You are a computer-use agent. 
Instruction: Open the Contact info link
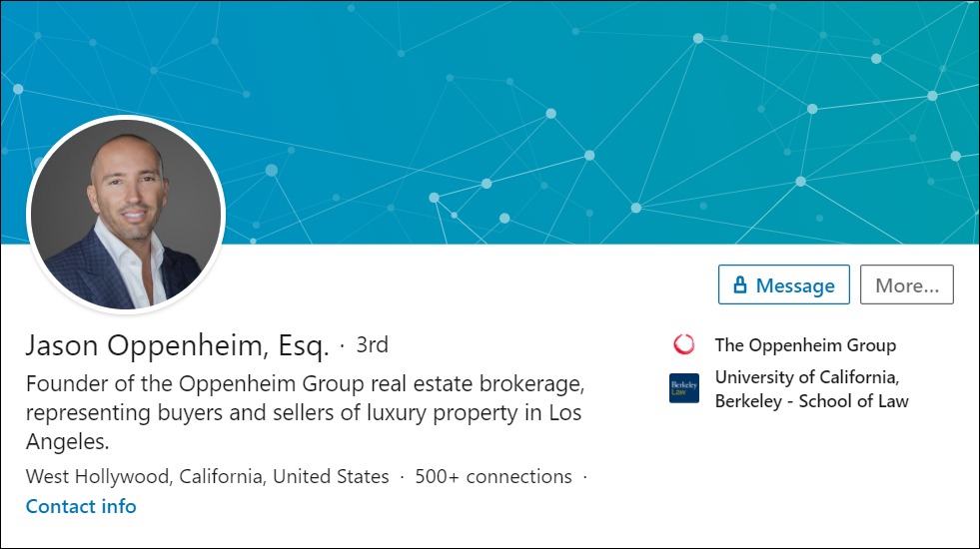pos(81,506)
